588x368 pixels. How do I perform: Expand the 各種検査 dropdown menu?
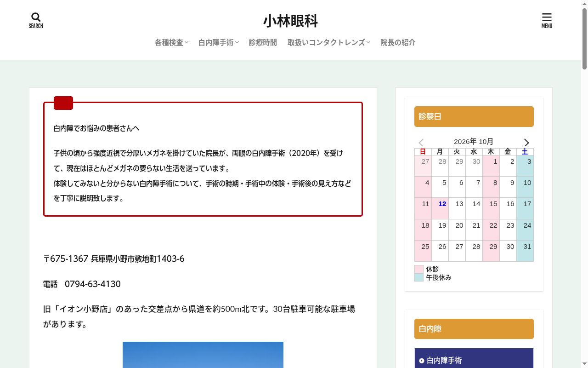[171, 42]
